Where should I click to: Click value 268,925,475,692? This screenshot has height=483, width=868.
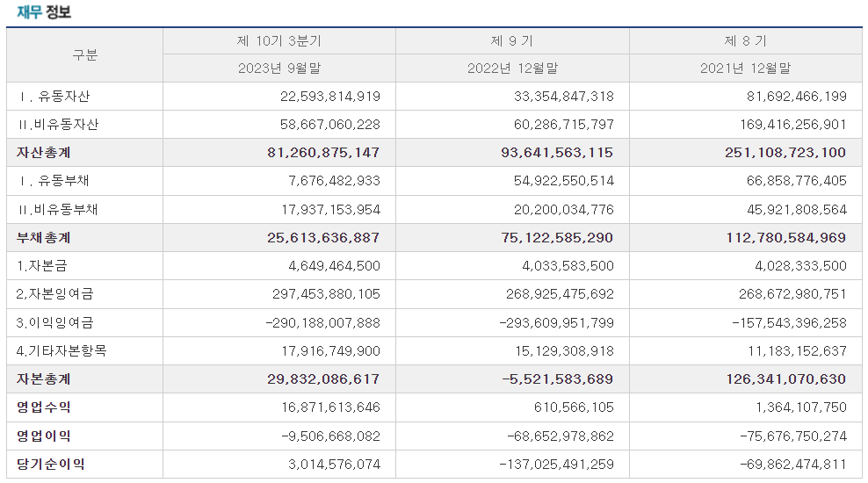[560, 294]
